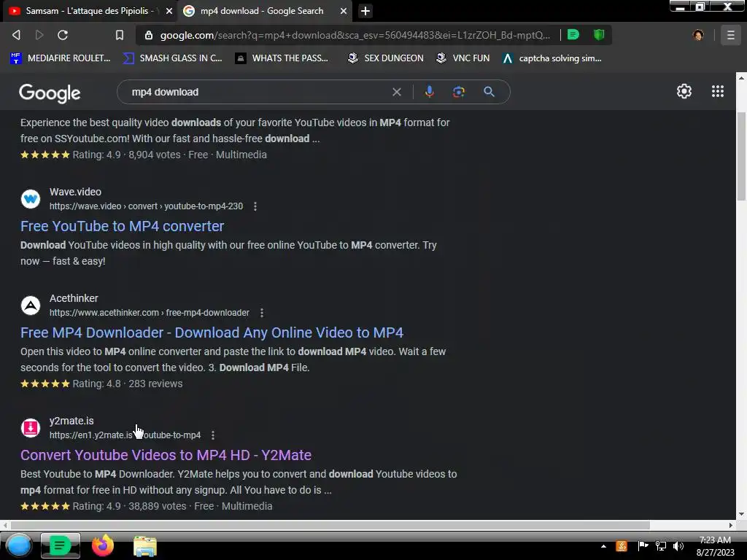Open more options for the Acethinker result
Screen dimensions: 747x560
pos(262,313)
